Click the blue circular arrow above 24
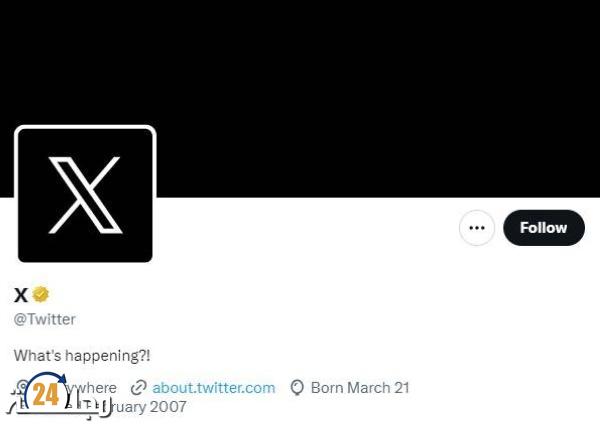This screenshot has height=427, width=600. pyautogui.click(x=47, y=383)
